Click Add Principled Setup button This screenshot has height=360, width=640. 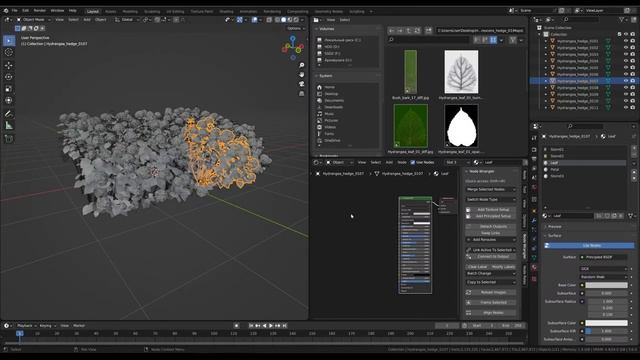point(491,216)
